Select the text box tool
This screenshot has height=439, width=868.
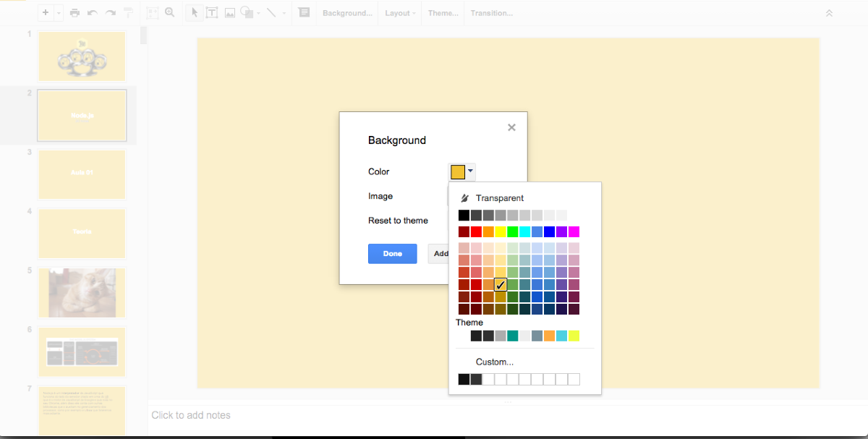[212, 12]
